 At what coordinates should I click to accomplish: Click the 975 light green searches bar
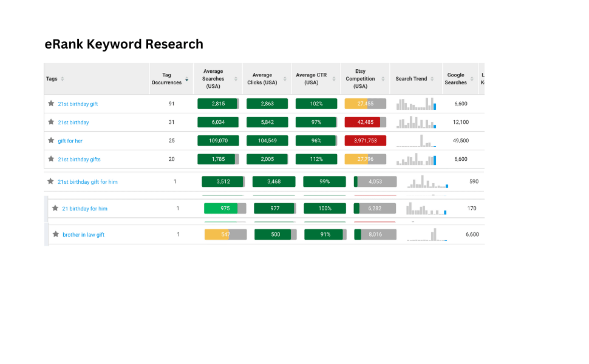click(225, 208)
